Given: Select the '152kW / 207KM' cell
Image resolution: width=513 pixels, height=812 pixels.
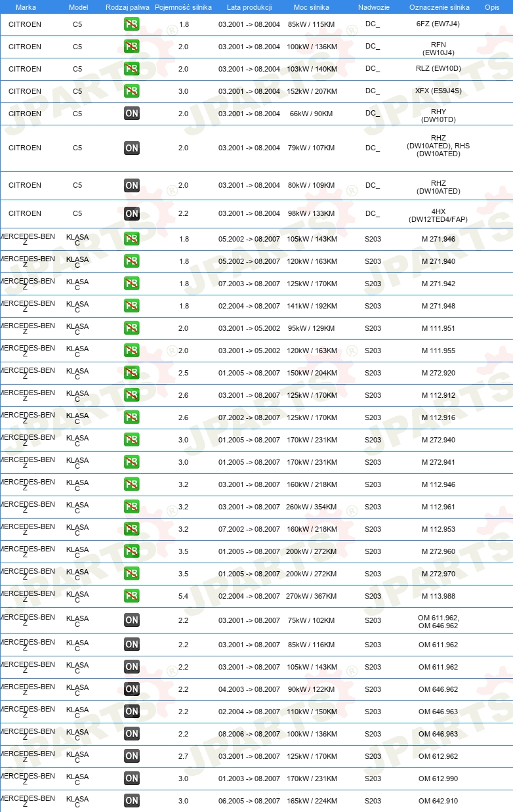Looking at the screenshot, I should (312, 91).
